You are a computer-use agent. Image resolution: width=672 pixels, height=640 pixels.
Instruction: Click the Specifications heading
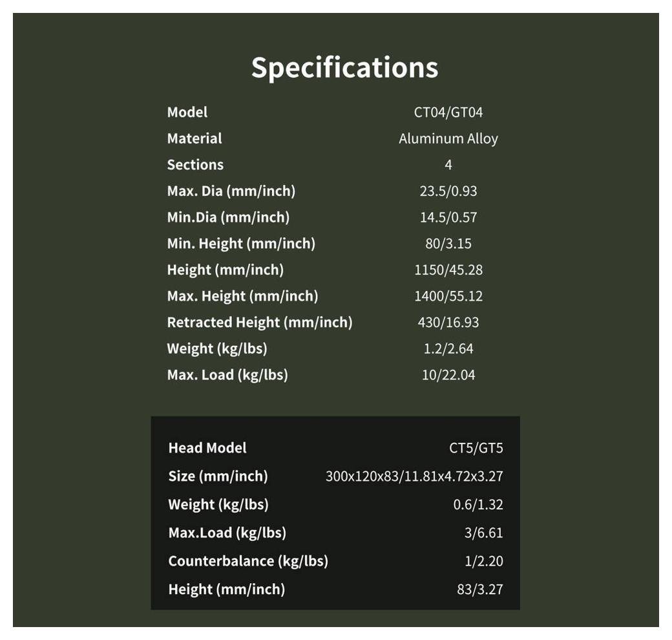coord(344,68)
